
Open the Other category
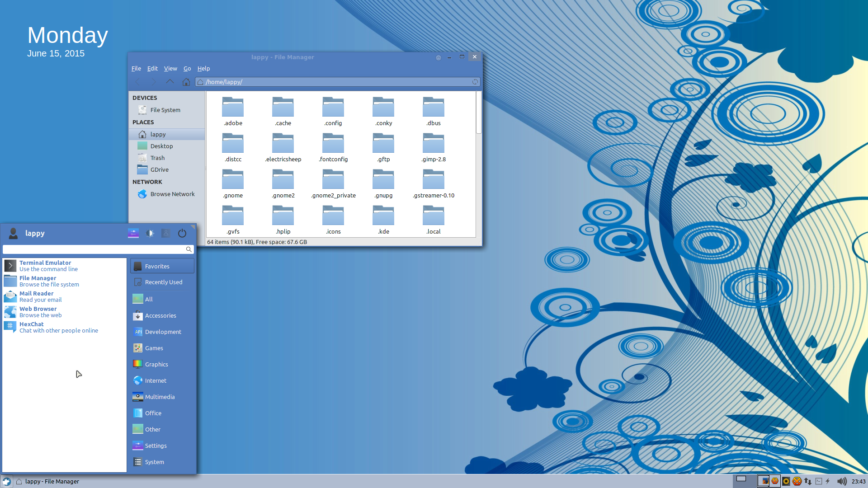coord(162,429)
